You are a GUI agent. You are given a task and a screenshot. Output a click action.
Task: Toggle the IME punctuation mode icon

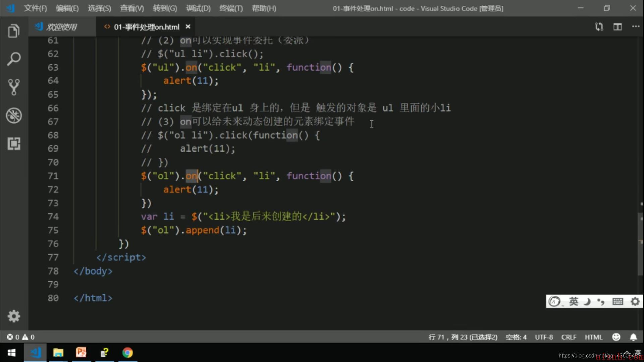coord(601,302)
